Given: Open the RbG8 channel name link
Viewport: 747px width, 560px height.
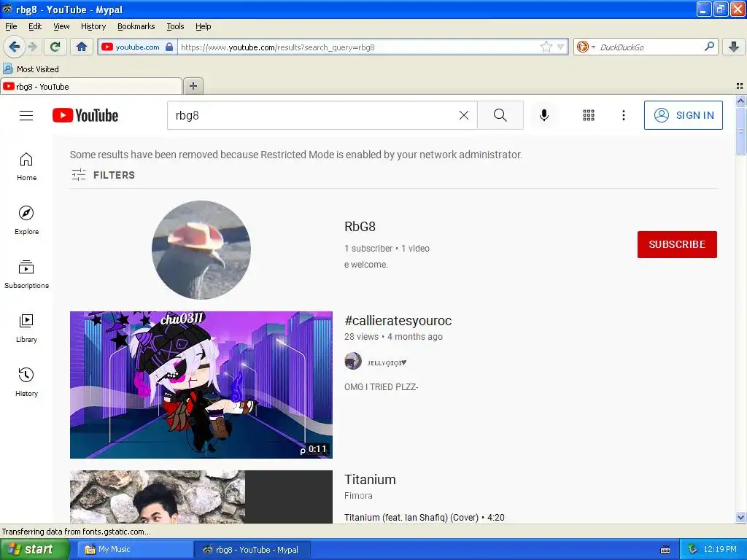Looking at the screenshot, I should [360, 227].
